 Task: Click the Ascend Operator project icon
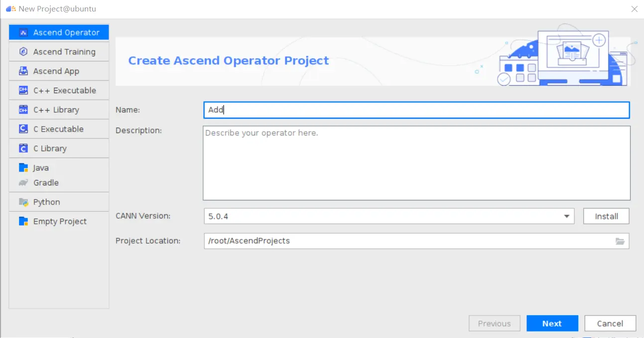click(23, 32)
